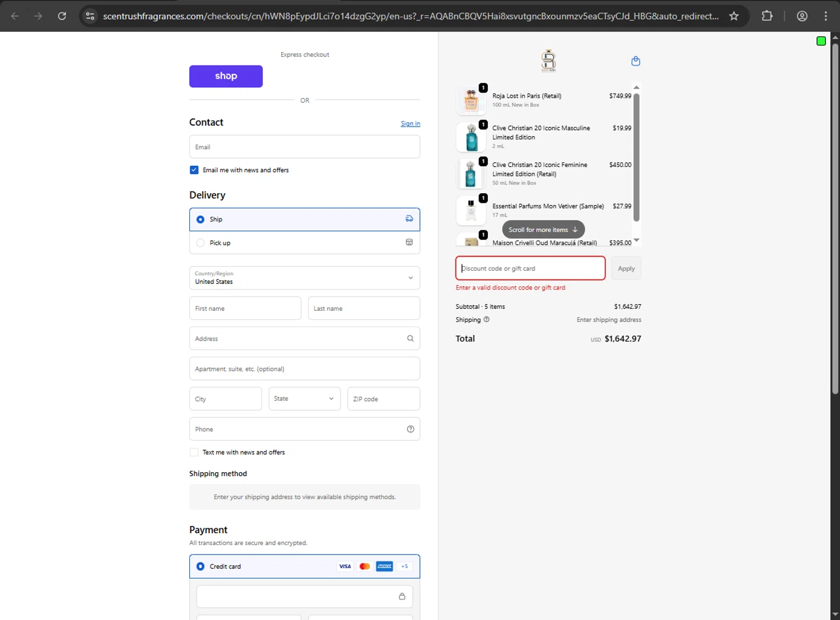Click the green extension indicator square
Image resolution: width=840 pixels, height=620 pixels.
pyautogui.click(x=821, y=41)
